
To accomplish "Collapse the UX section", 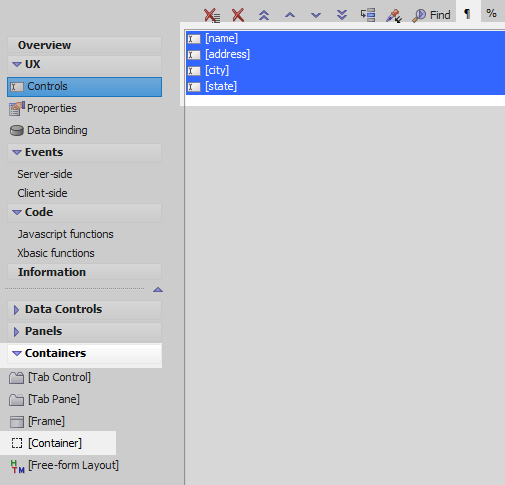I will tap(17, 64).
